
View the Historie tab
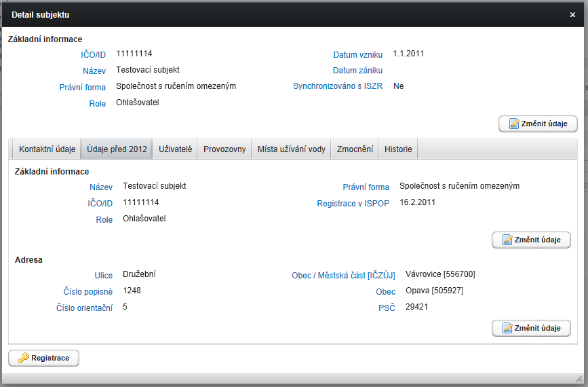tap(398, 149)
